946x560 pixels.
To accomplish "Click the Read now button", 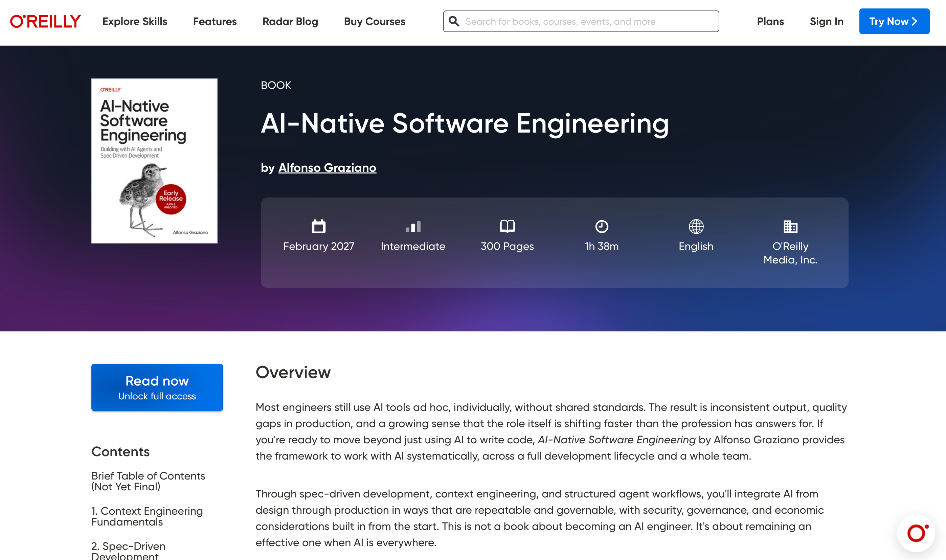I will point(157,387).
